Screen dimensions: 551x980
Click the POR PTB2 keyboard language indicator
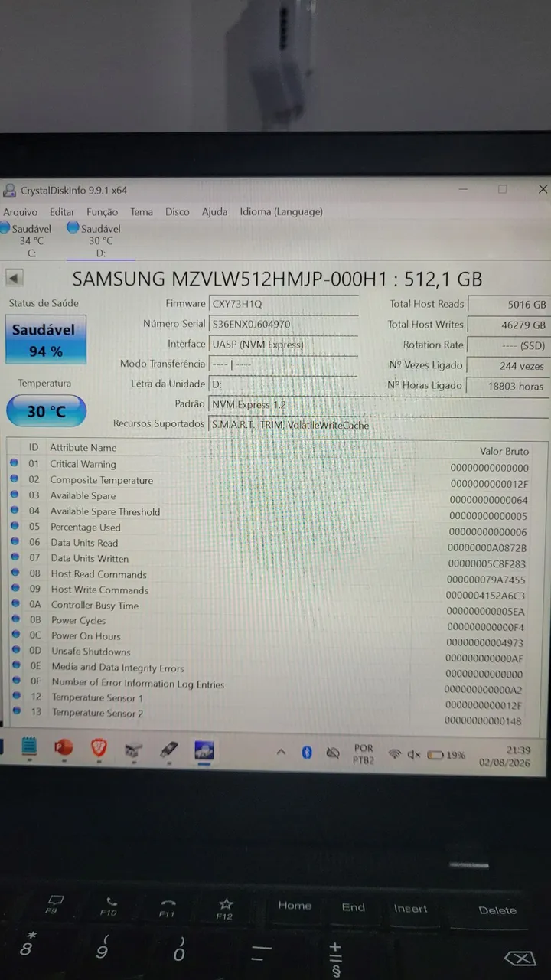tap(364, 754)
